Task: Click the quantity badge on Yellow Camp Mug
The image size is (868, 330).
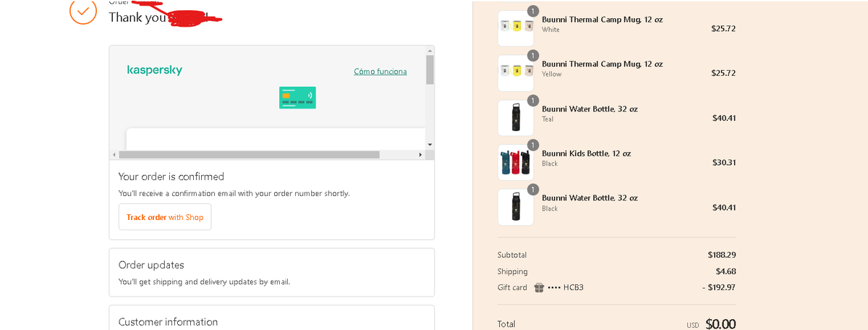Action: (533, 56)
